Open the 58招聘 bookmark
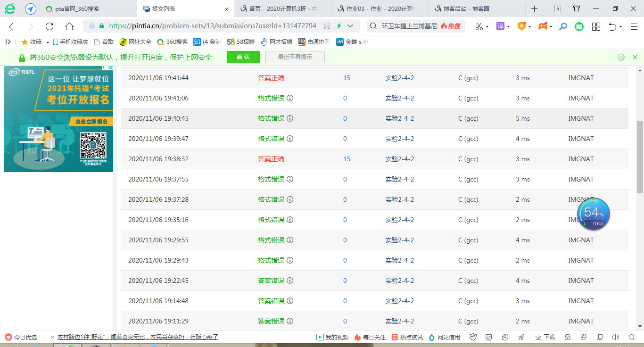 pyautogui.click(x=241, y=42)
